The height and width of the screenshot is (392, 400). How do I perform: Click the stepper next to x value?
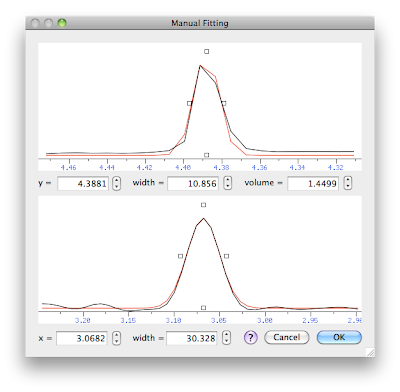pos(116,338)
